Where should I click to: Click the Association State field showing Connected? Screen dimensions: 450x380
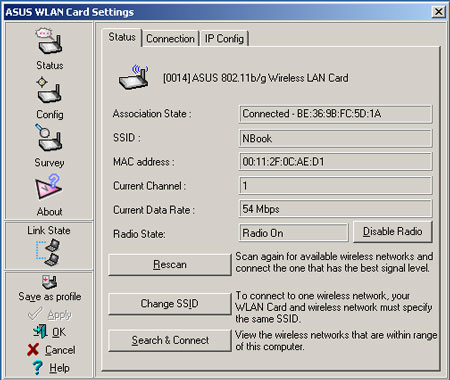[335, 114]
